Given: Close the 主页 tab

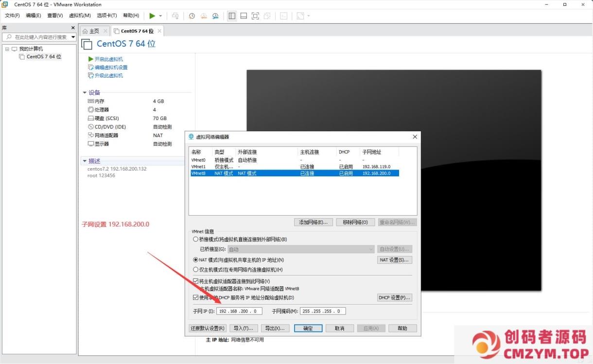Looking at the screenshot, I should pos(105,31).
